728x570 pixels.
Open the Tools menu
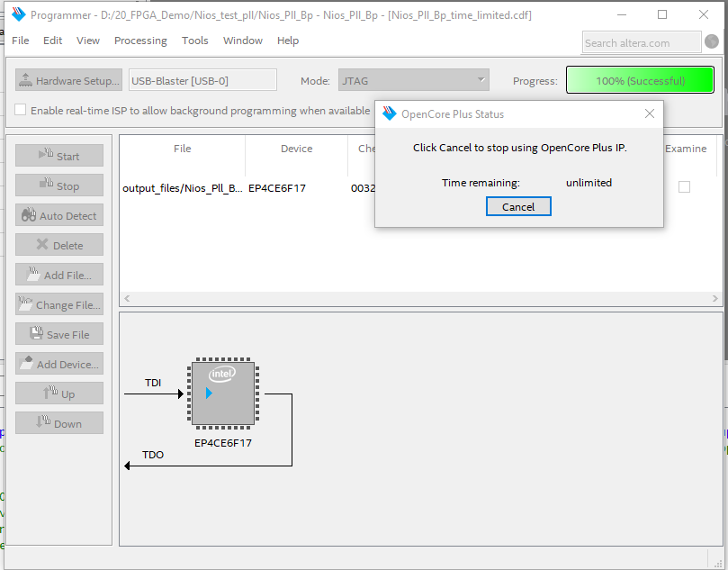[194, 41]
